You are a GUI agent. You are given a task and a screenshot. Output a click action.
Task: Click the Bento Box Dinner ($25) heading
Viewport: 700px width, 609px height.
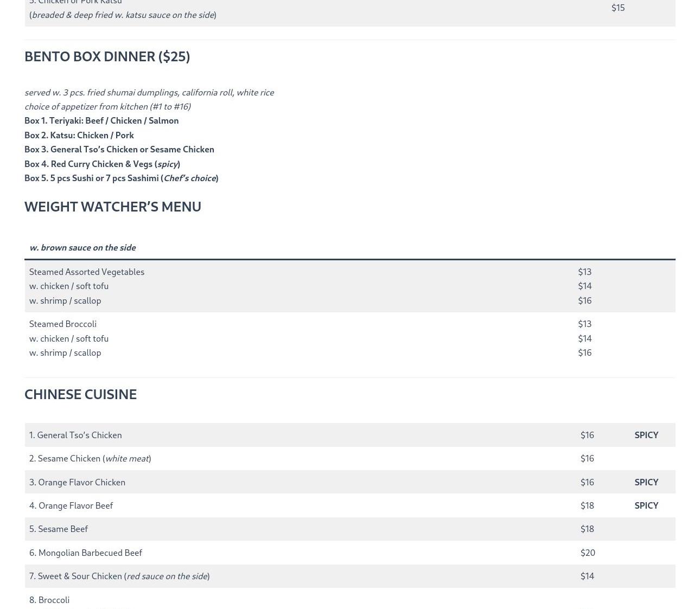pos(107,56)
